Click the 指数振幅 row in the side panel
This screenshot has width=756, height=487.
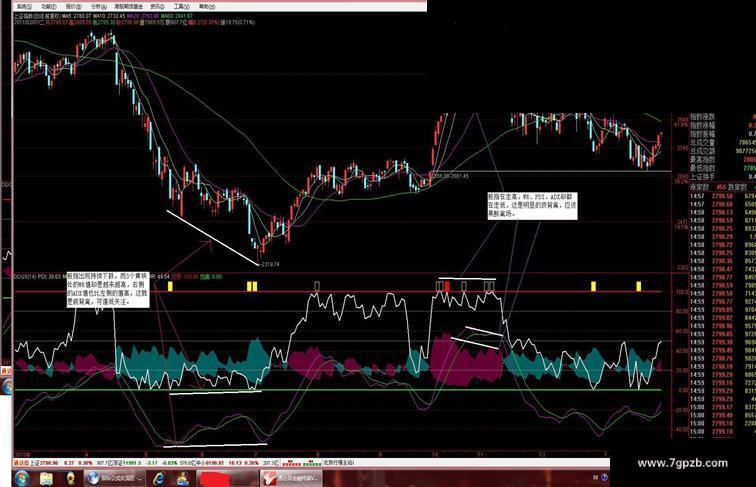[x=722, y=134]
